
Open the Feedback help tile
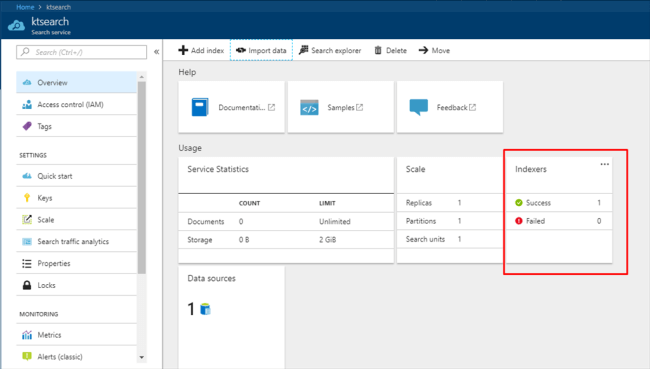click(450, 107)
